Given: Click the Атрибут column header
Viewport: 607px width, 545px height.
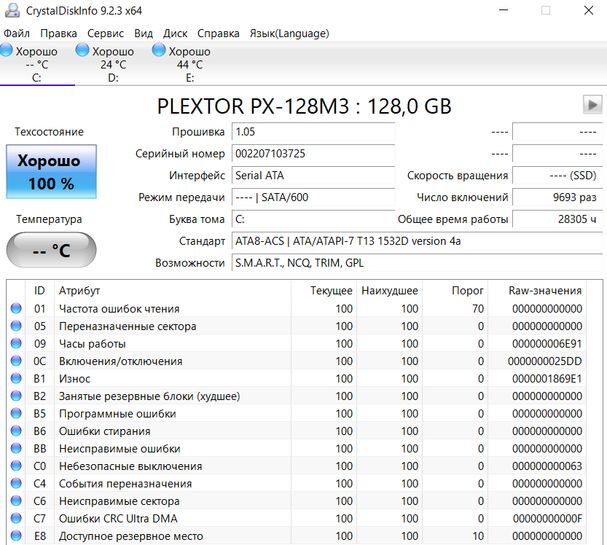Looking at the screenshot, I should tap(79, 290).
